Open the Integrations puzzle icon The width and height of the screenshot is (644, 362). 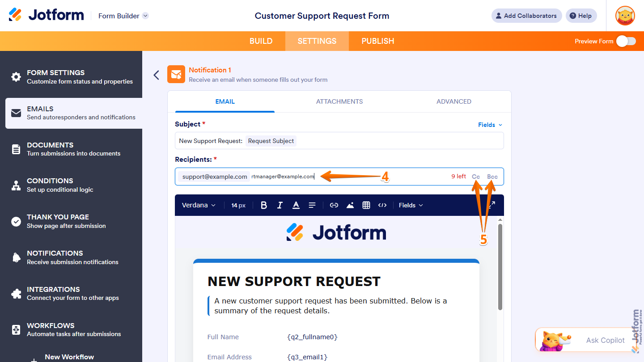tap(16, 294)
